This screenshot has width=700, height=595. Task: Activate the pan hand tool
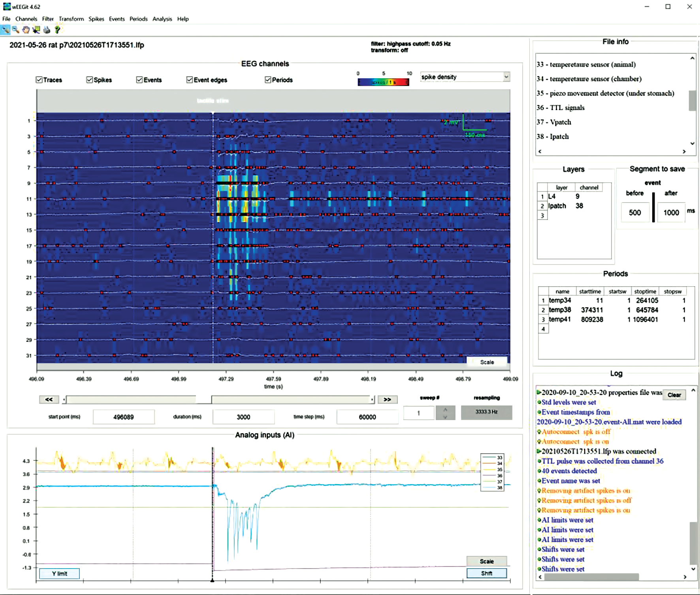tap(26, 30)
